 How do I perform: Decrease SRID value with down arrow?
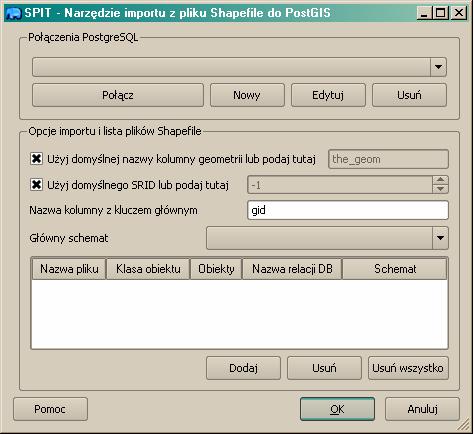(440, 189)
